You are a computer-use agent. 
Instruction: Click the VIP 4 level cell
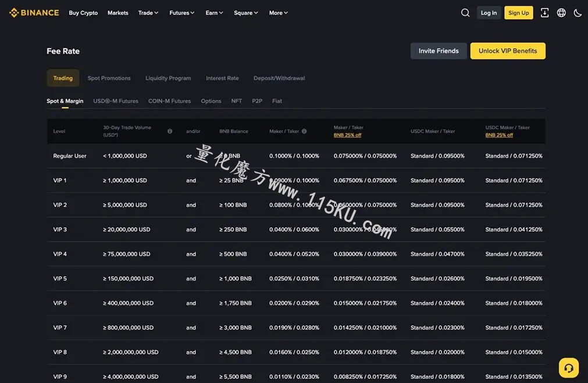pos(60,254)
